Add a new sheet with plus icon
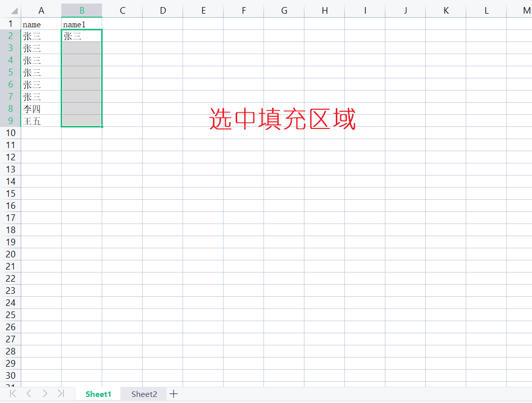This screenshot has height=403, width=532. 173,394
